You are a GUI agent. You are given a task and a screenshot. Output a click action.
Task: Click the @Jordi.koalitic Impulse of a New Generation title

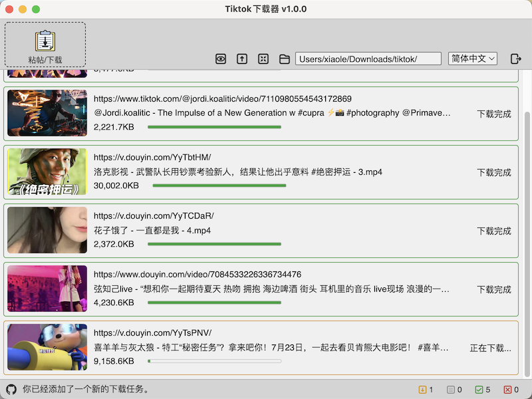(272, 113)
